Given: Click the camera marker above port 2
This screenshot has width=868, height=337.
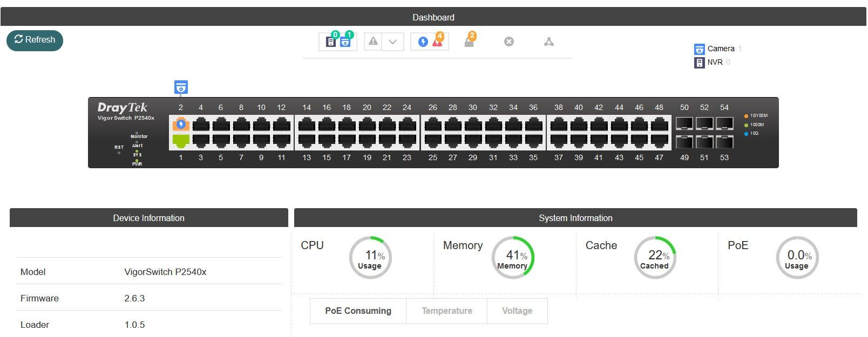Looking at the screenshot, I should [x=181, y=87].
